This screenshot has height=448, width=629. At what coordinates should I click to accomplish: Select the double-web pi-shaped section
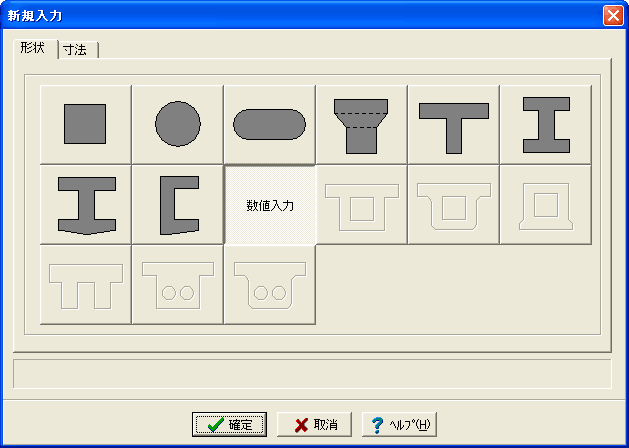[85, 285]
